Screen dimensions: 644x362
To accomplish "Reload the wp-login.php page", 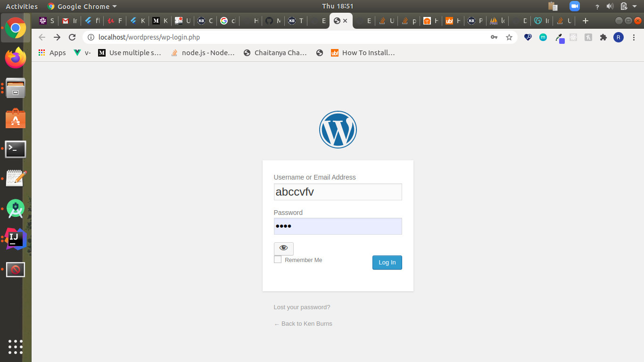I will point(72,37).
